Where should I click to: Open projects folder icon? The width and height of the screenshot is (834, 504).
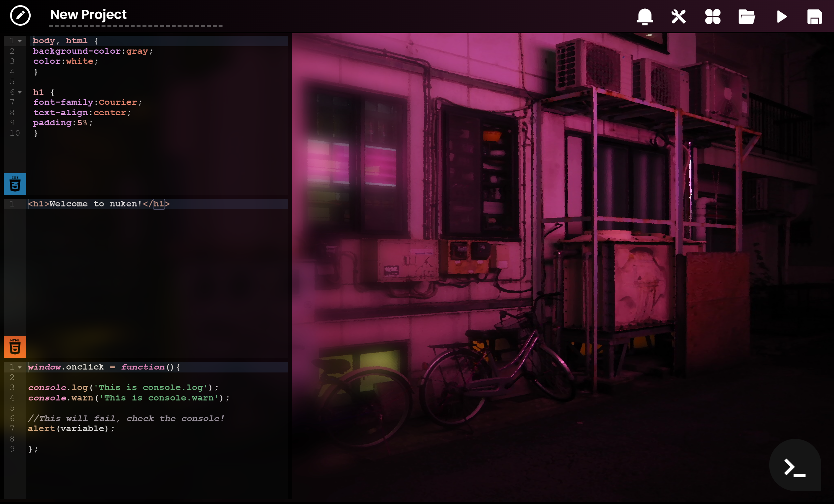pyautogui.click(x=746, y=17)
